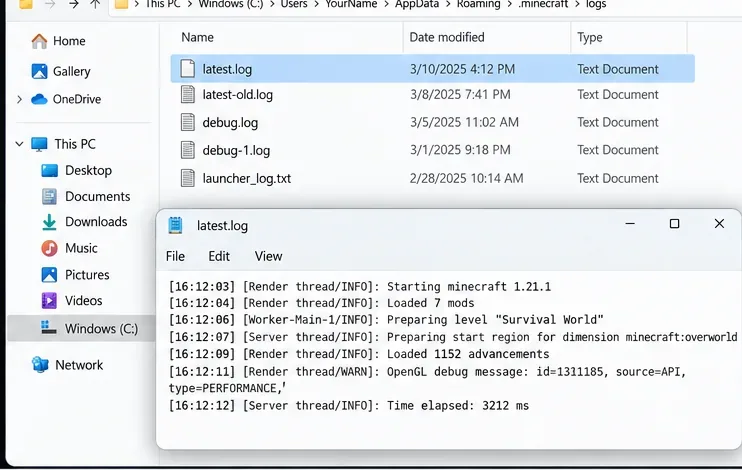742x470 pixels.
Task: Click the Notepad icon in the latest.log title bar
Action: point(176,225)
